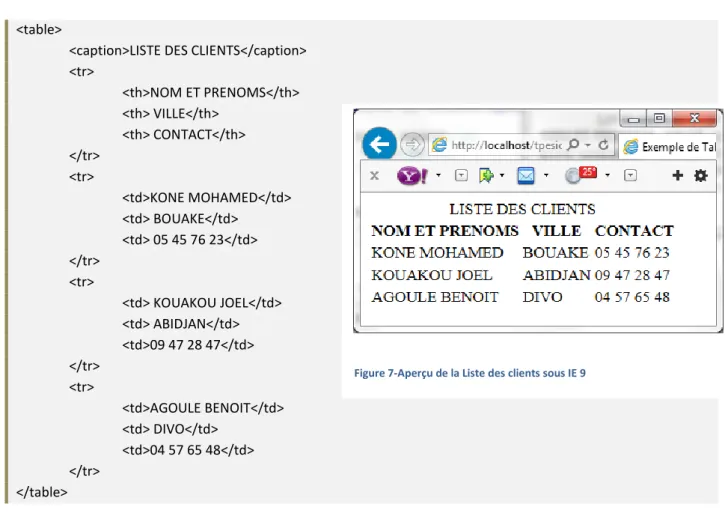Open boxed dropdown right of the weather arrow
725x516 pixels.
[630, 175]
